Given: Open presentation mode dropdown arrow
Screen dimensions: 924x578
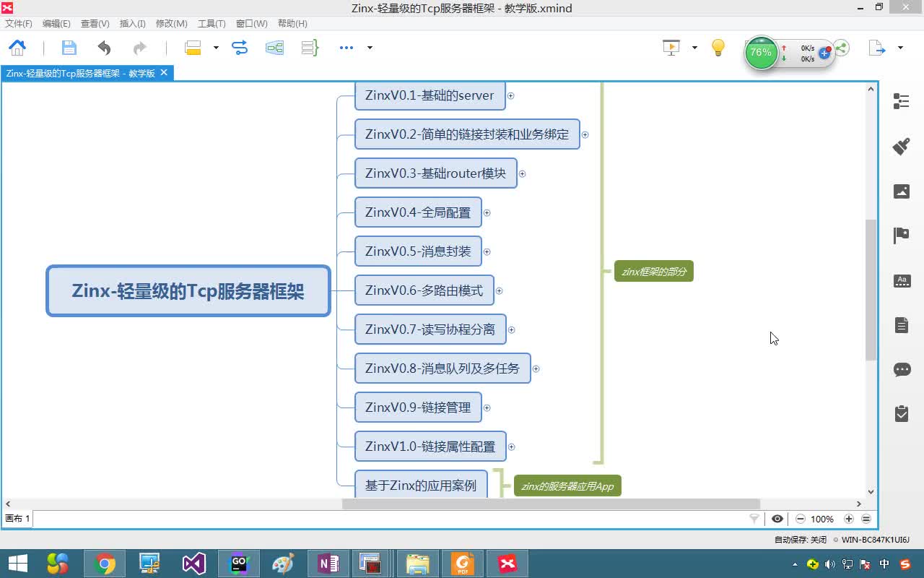Looking at the screenshot, I should [x=694, y=48].
